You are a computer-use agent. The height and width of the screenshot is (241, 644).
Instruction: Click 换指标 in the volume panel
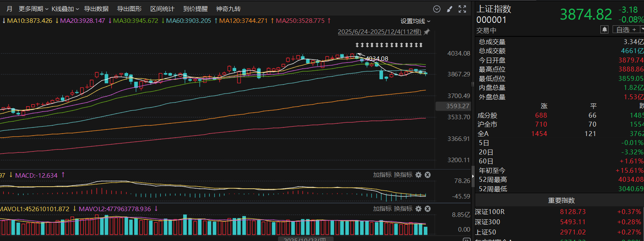pyautogui.click(x=403, y=209)
